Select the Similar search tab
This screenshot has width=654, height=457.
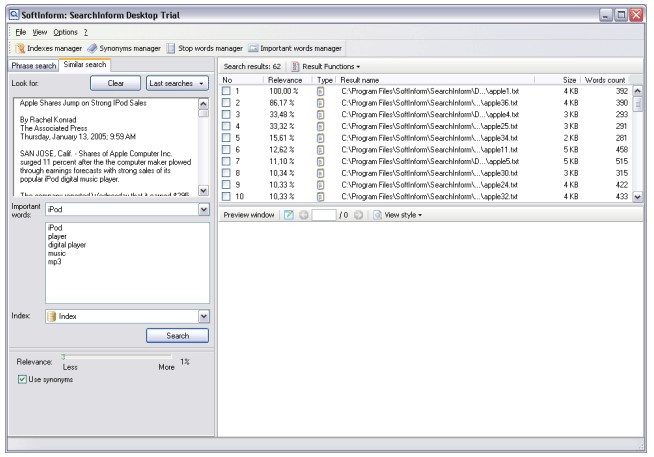click(85, 65)
